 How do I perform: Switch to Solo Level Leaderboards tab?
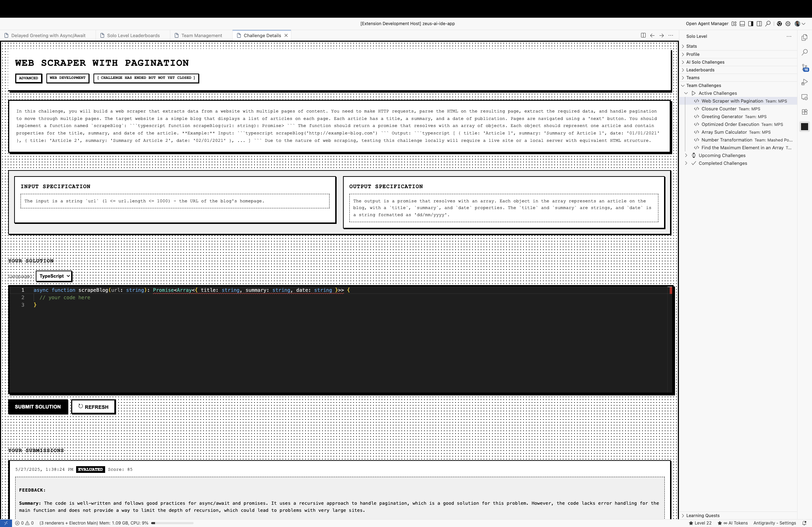[133, 36]
